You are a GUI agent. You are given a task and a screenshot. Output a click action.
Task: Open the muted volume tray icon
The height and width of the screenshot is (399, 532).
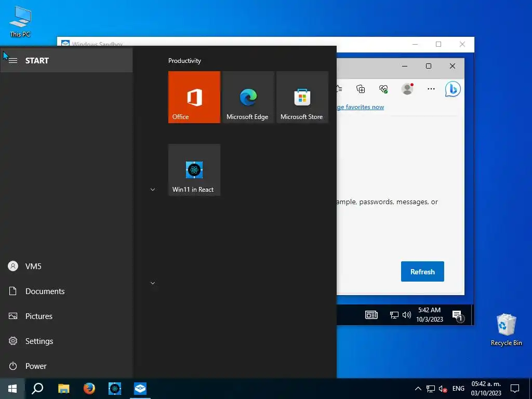[x=443, y=389]
